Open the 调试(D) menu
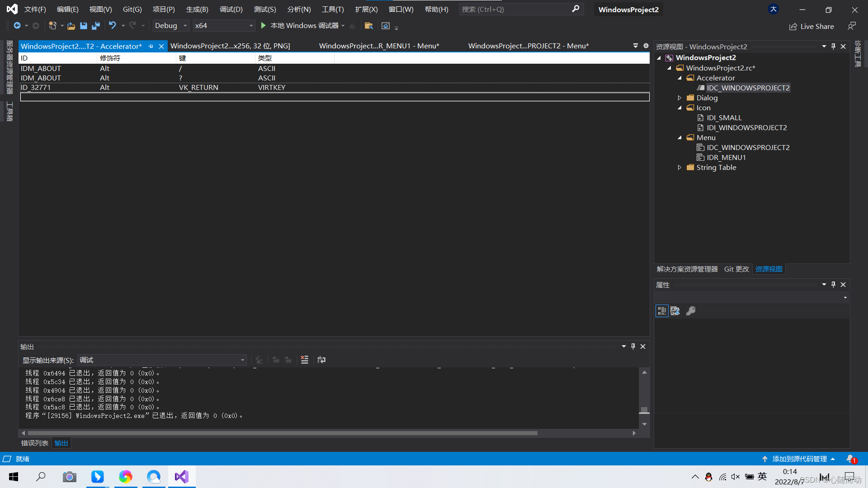868x488 pixels. [x=231, y=9]
